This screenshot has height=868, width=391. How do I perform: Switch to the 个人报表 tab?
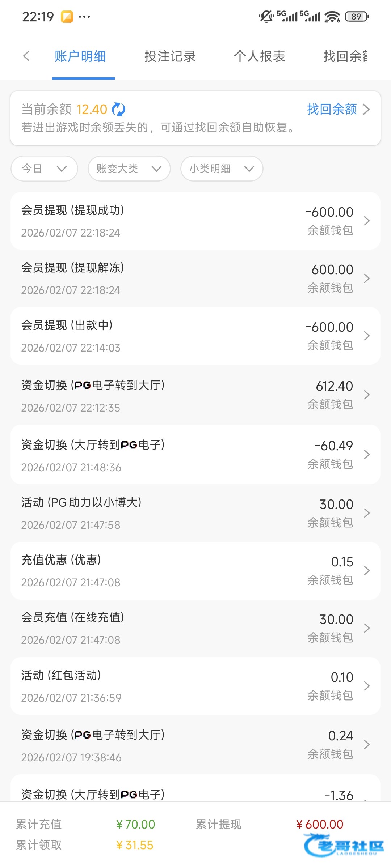pyautogui.click(x=260, y=56)
